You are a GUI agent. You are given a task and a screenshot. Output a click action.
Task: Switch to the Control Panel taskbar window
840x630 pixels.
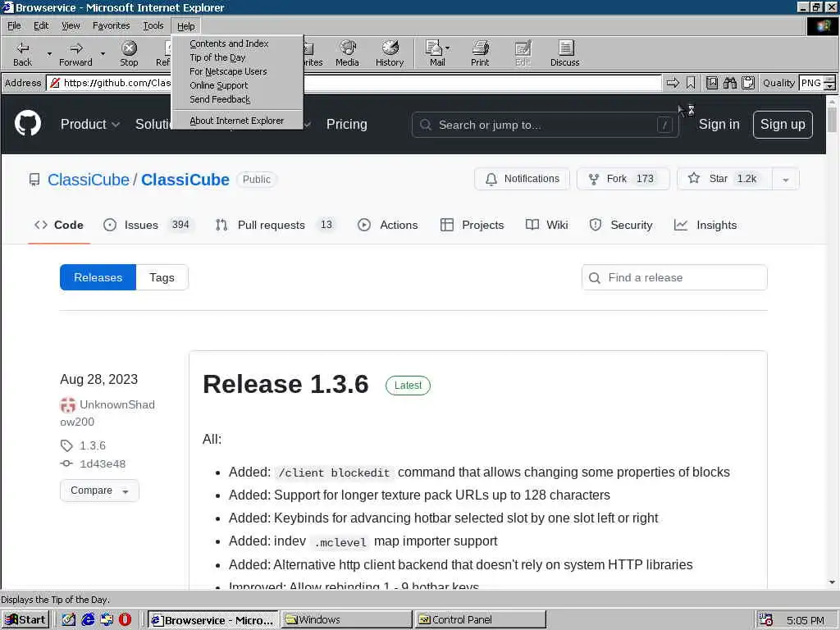pos(480,620)
